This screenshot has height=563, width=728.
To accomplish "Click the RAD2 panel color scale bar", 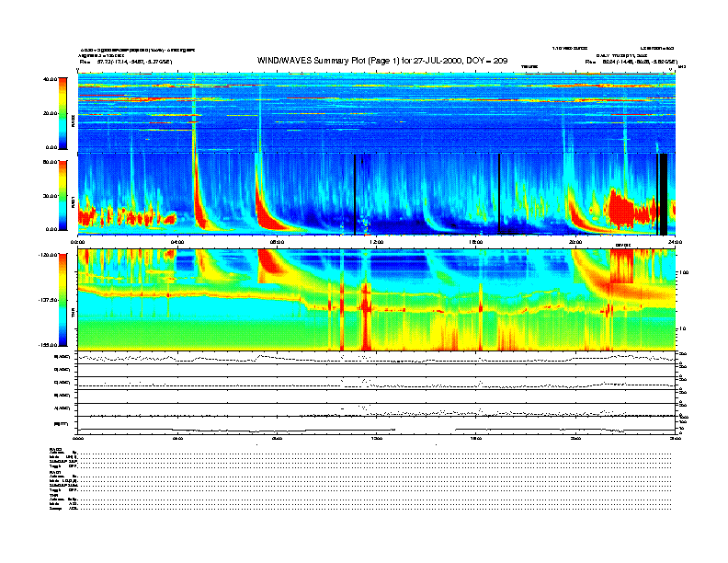I will pos(63,114).
